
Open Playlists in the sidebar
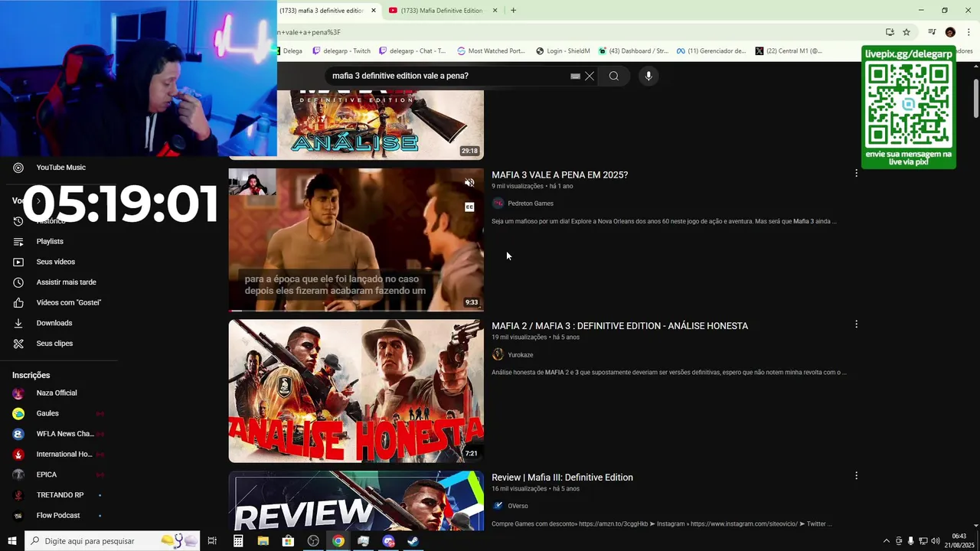pos(50,241)
